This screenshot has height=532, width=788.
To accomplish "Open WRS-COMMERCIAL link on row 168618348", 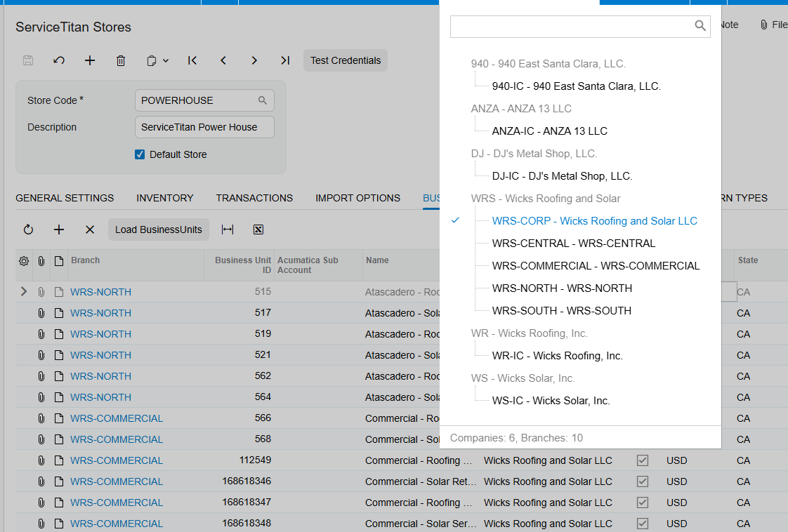I will point(117,524).
